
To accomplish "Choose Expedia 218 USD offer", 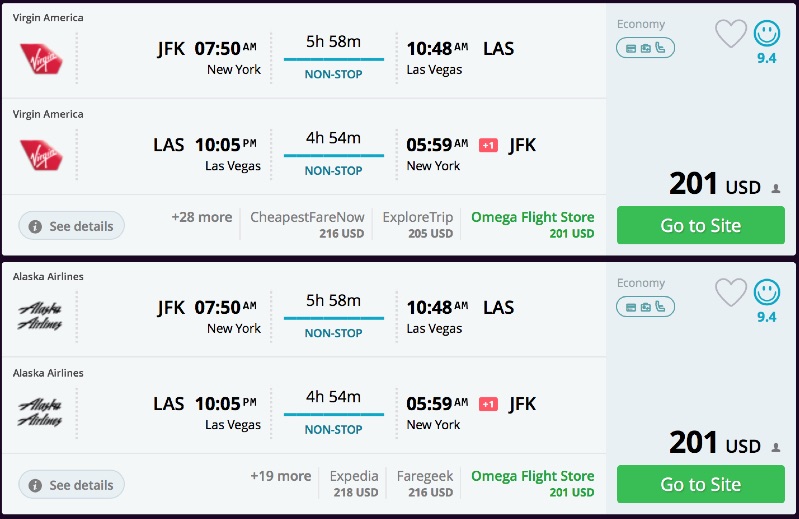I will pos(354,484).
